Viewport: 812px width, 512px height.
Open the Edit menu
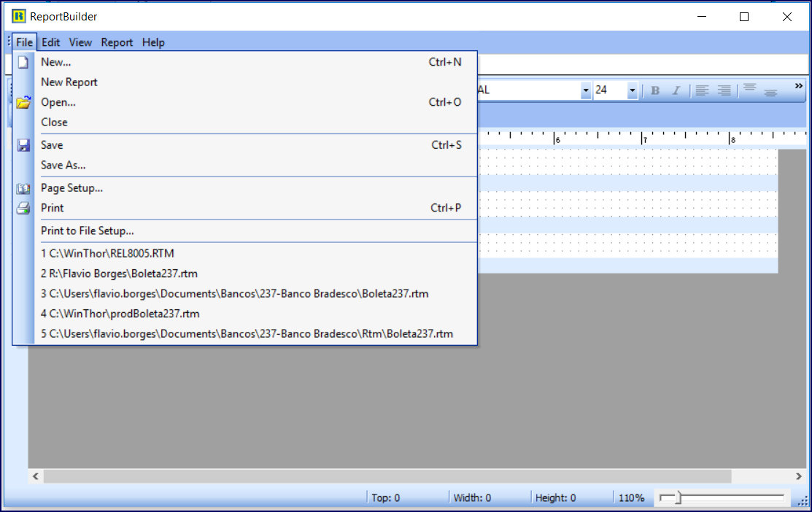[x=51, y=42]
